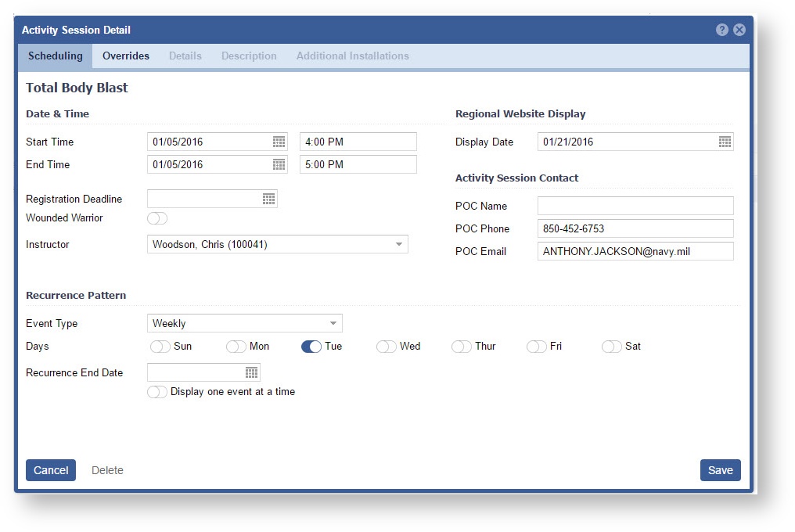This screenshot has height=532, width=795.
Task: Click the help question mark icon
Action: click(x=721, y=30)
